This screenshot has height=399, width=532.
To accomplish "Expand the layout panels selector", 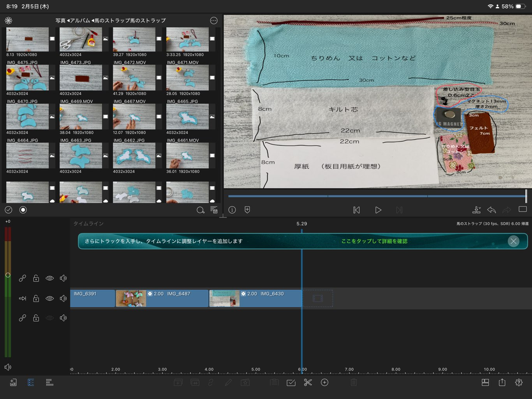I will (485, 383).
